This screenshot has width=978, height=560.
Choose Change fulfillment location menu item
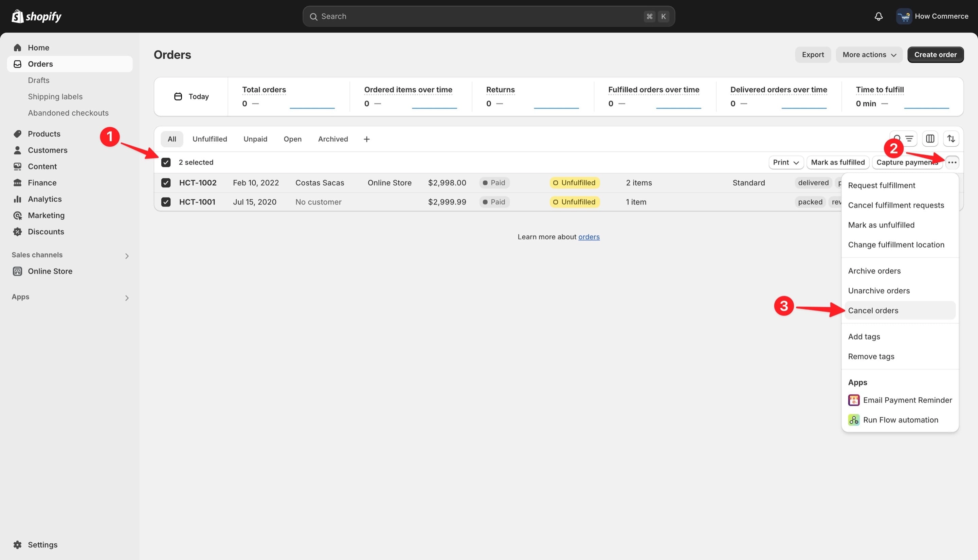click(900, 245)
